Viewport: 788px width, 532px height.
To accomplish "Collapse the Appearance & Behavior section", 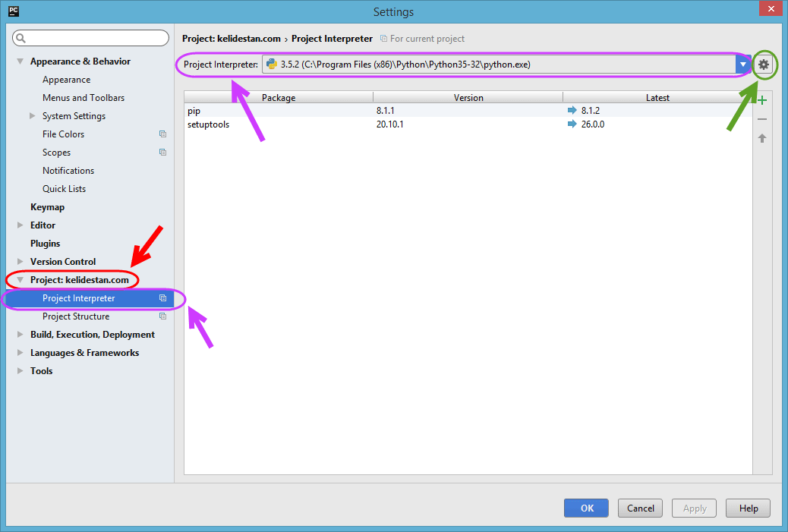I will [20, 61].
